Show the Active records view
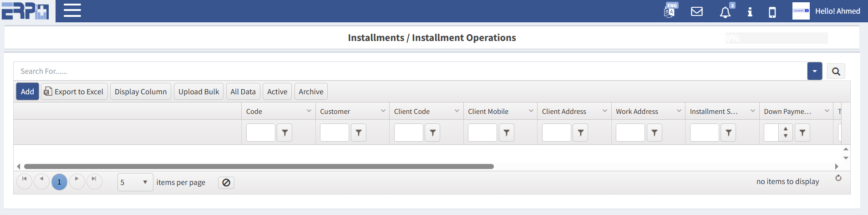This screenshot has height=215, width=868. [x=277, y=92]
